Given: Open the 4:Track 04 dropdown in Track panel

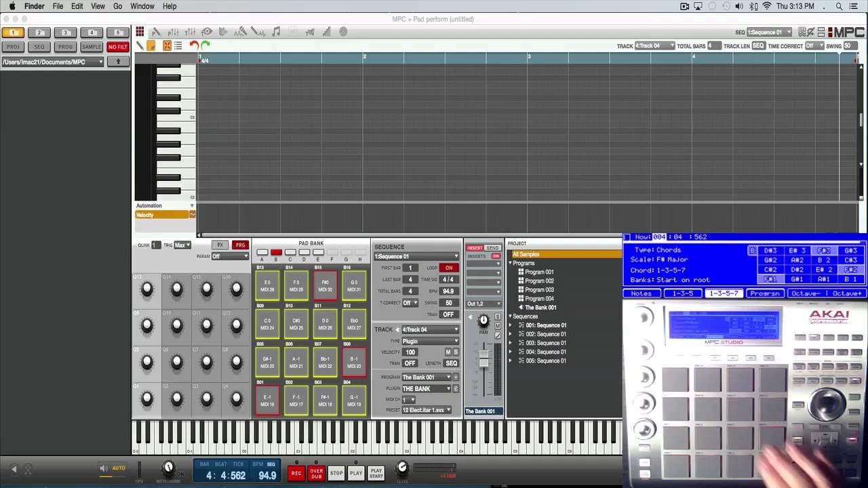Looking at the screenshot, I should (x=430, y=330).
